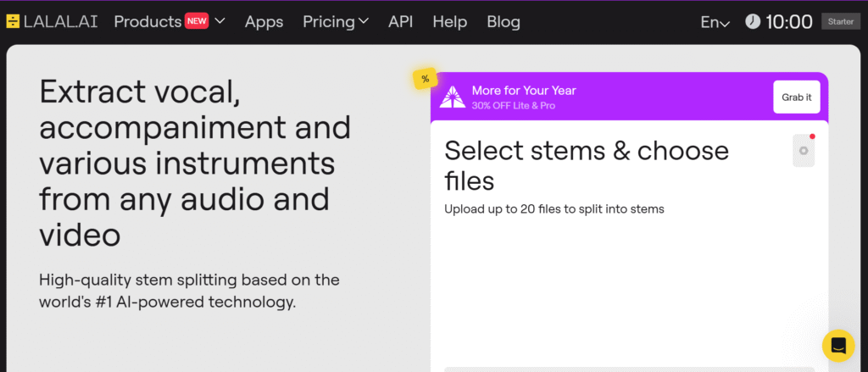Open the Products menu
This screenshot has width=868, height=372.
point(147,22)
